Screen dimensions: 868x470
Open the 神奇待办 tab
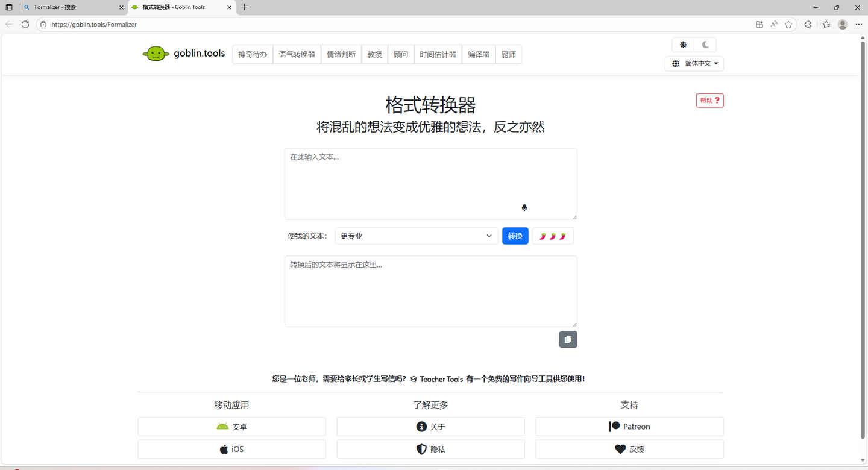pos(253,54)
